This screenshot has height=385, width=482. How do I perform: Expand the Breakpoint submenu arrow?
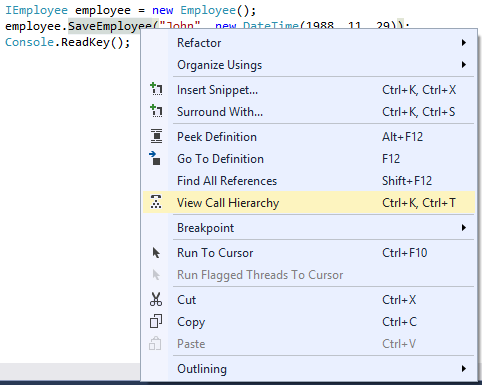tap(464, 228)
